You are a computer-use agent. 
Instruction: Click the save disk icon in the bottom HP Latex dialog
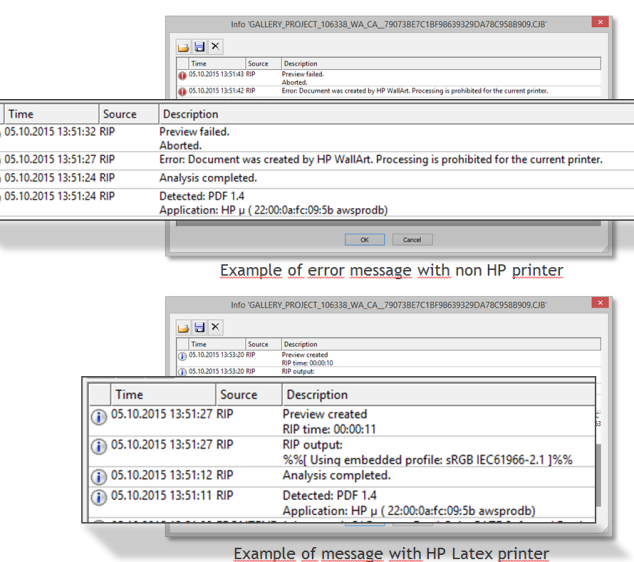tap(199, 327)
